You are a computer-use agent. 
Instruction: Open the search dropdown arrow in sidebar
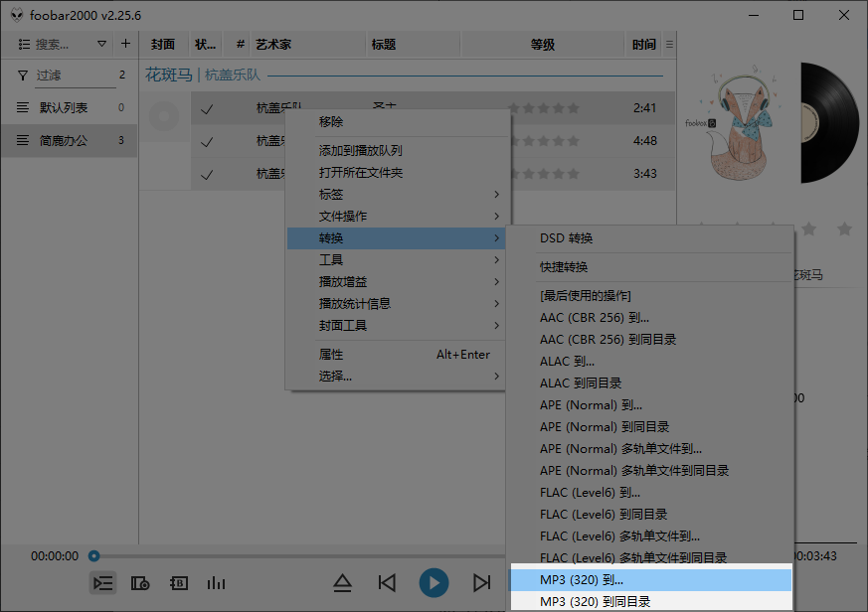click(102, 44)
